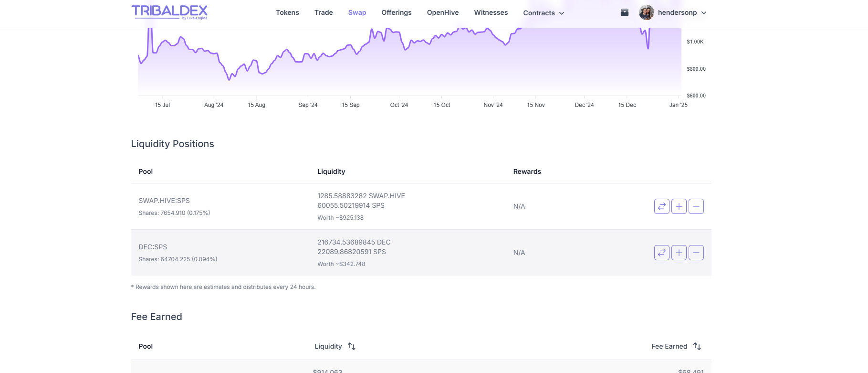Click the Liquidity Positions heading
The height and width of the screenshot is (373, 868).
(x=172, y=144)
